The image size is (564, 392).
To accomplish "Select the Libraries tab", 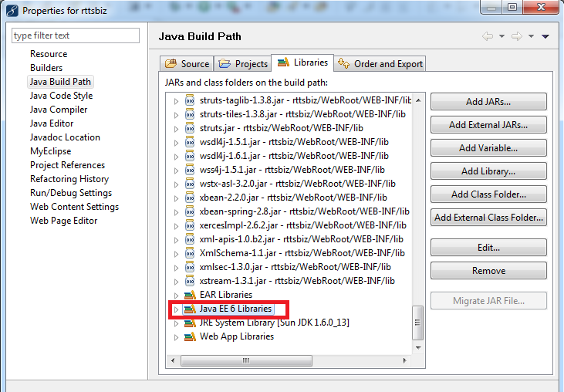I will click(302, 63).
